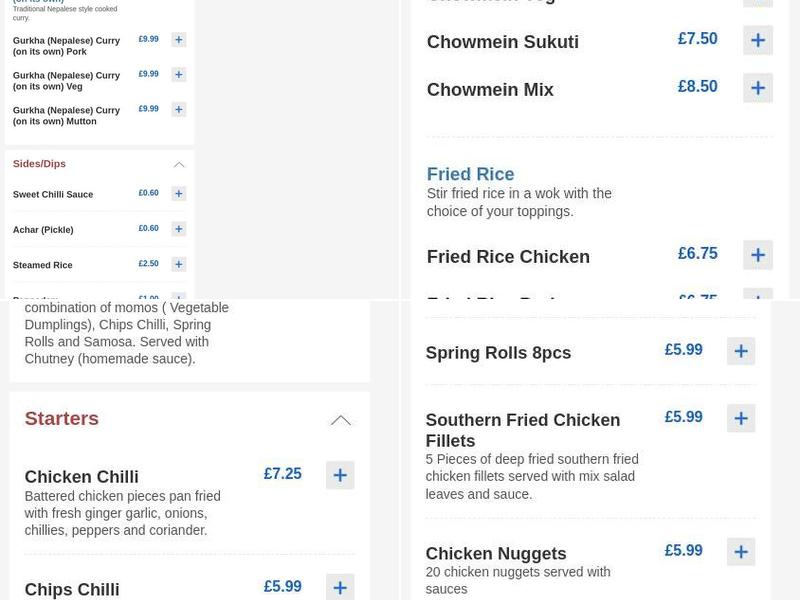The height and width of the screenshot is (600, 800).
Task: Click the Starters heading text
Action: coord(61,419)
